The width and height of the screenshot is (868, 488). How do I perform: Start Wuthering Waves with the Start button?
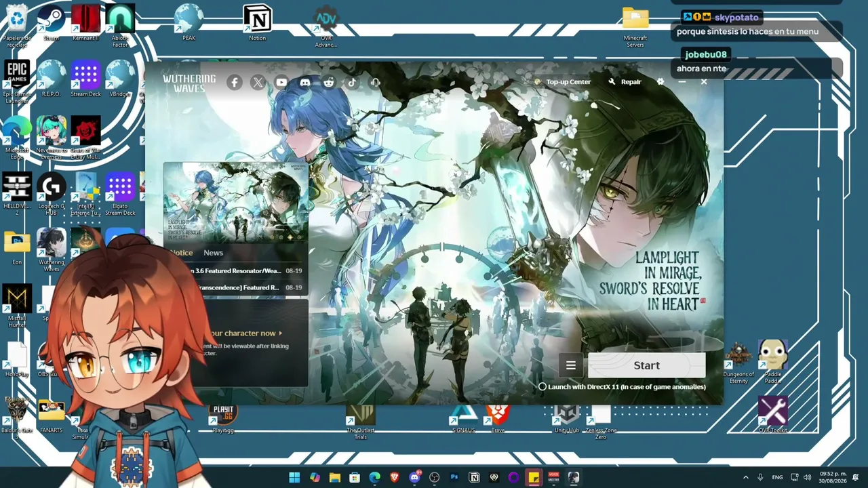[646, 365]
